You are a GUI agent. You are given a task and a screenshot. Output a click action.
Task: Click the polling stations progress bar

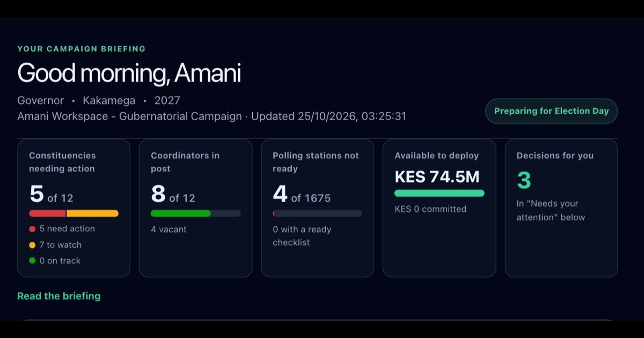pos(317,214)
